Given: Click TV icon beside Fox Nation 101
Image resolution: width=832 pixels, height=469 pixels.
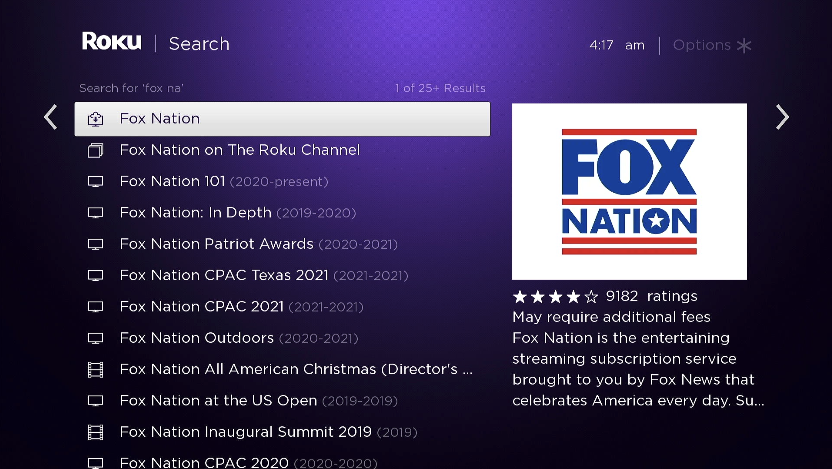Looking at the screenshot, I should pos(96,182).
